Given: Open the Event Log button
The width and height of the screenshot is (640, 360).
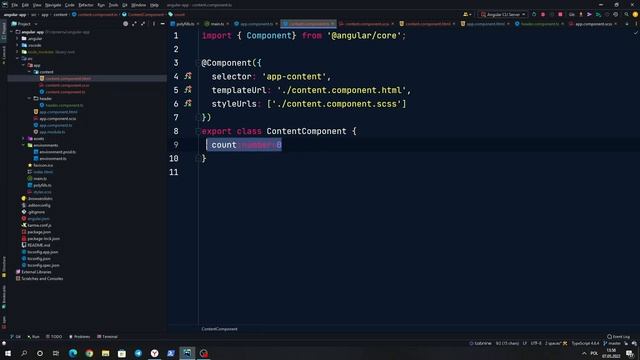Looking at the screenshot, I should [618, 337].
